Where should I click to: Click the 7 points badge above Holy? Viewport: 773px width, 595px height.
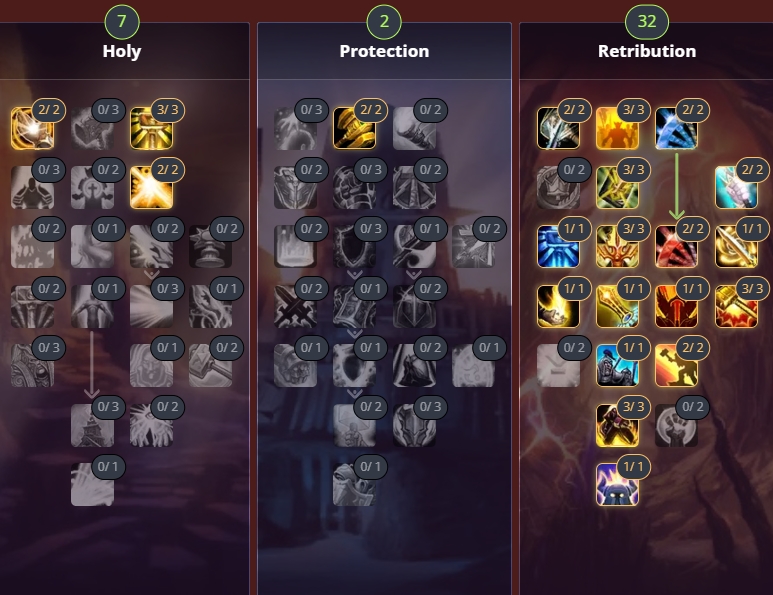pyautogui.click(x=122, y=21)
